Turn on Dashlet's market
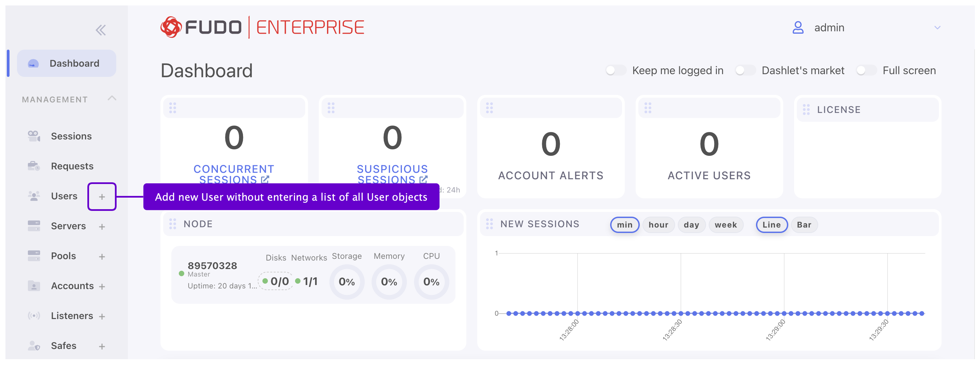Image resolution: width=980 pixels, height=367 pixels. (x=744, y=70)
